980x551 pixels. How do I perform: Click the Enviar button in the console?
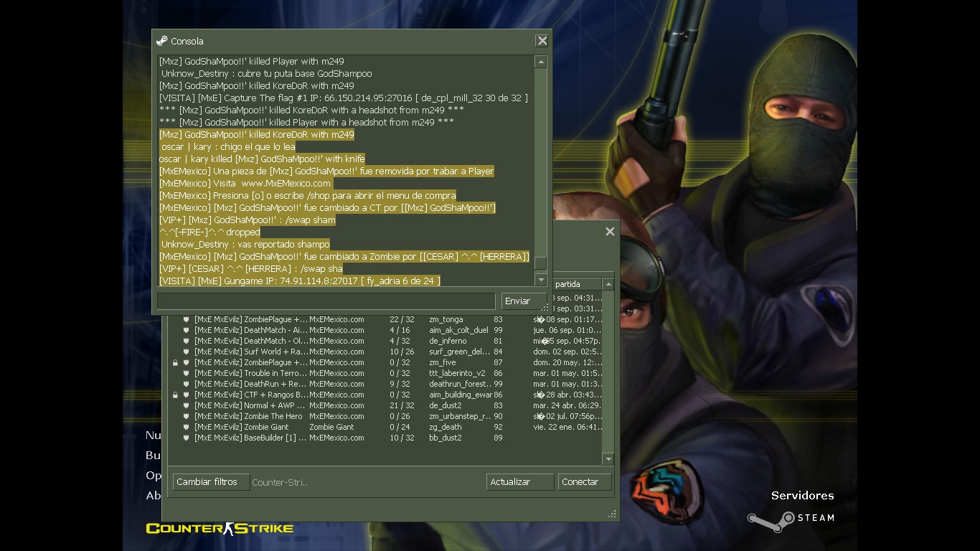coord(524,301)
